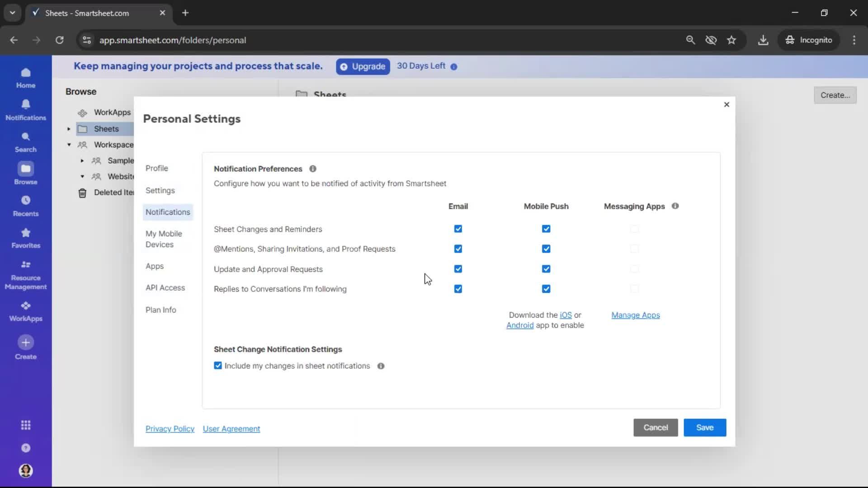
Task: Toggle Include my changes in sheet notifications
Action: click(218, 366)
